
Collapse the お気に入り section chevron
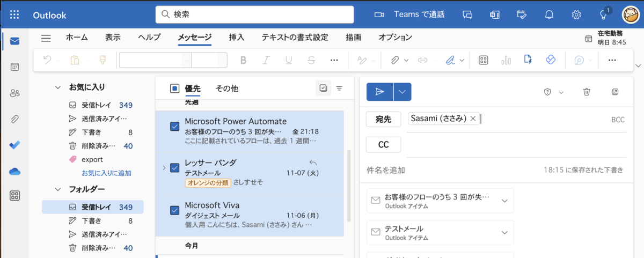point(57,87)
